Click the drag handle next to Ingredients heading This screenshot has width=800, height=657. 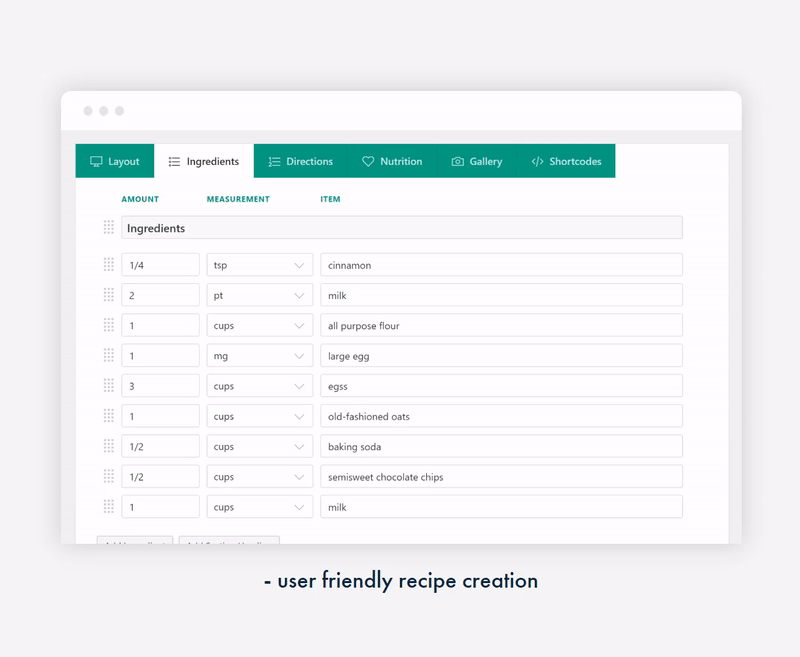coord(109,228)
